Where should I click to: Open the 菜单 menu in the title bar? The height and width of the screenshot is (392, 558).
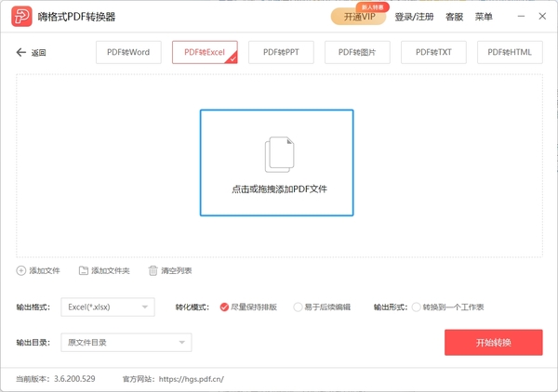point(484,17)
